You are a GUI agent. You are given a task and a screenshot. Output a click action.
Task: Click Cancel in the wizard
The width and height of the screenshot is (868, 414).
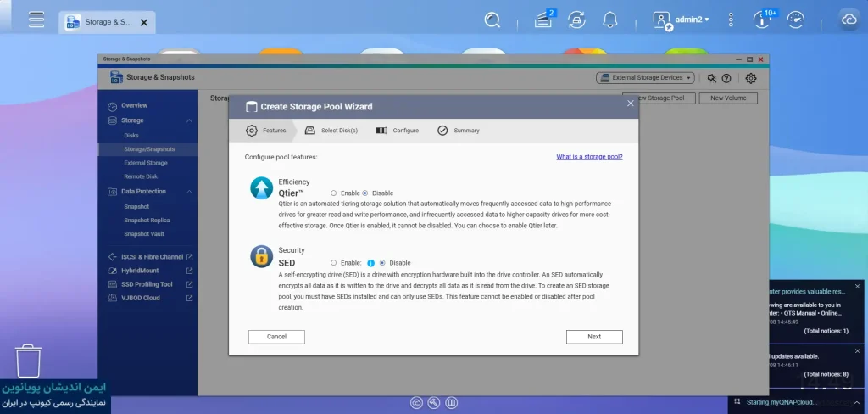pyautogui.click(x=276, y=337)
